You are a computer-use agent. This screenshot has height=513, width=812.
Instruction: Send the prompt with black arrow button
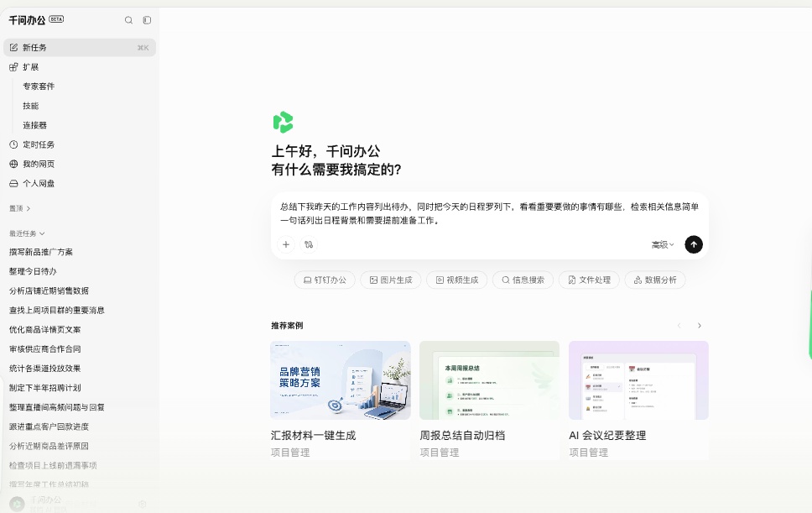(x=694, y=244)
